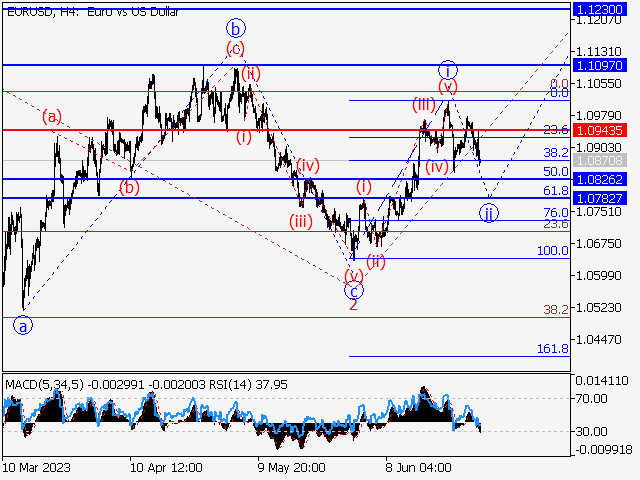Click the blue 1.10970 price level tag
This screenshot has width=640, height=480.
pos(599,65)
